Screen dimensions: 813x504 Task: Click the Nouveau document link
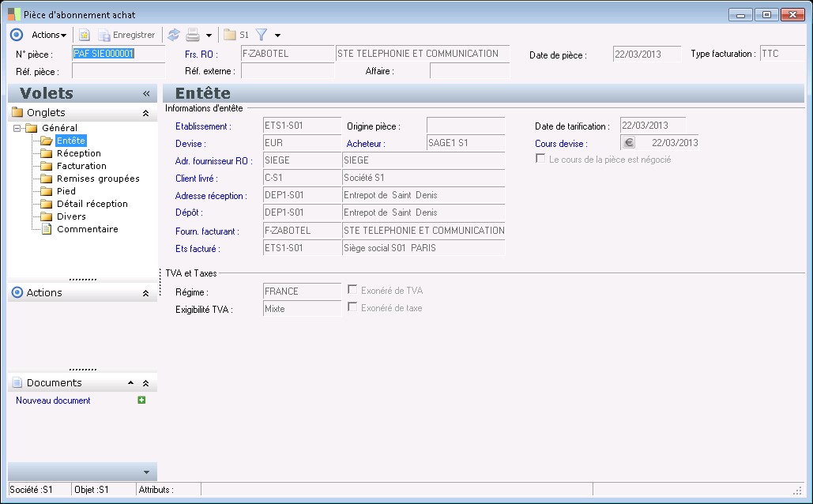tap(53, 401)
